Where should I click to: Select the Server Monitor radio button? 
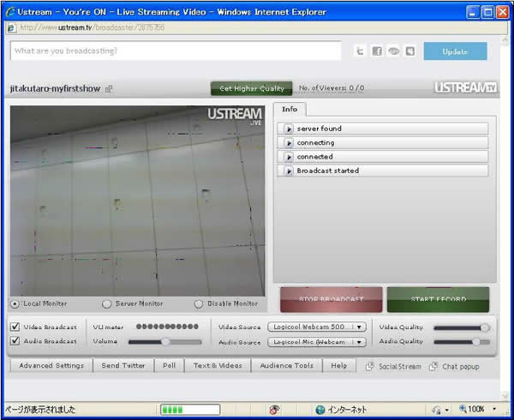[106, 304]
